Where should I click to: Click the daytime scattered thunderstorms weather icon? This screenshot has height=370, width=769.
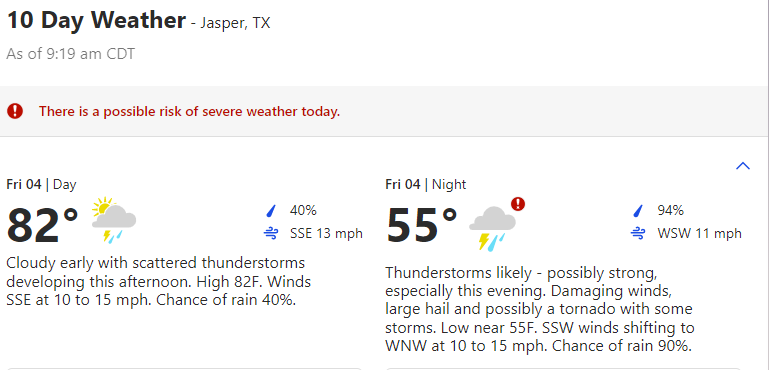click(114, 220)
